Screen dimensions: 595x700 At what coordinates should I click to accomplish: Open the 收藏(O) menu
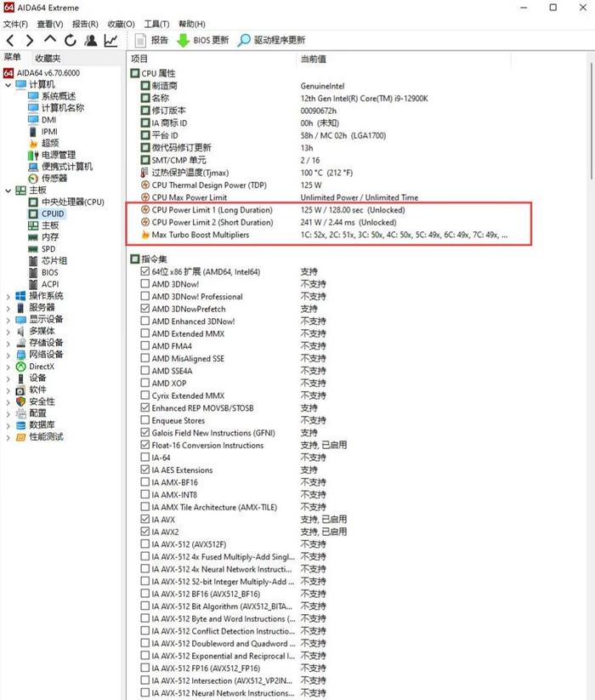click(122, 24)
